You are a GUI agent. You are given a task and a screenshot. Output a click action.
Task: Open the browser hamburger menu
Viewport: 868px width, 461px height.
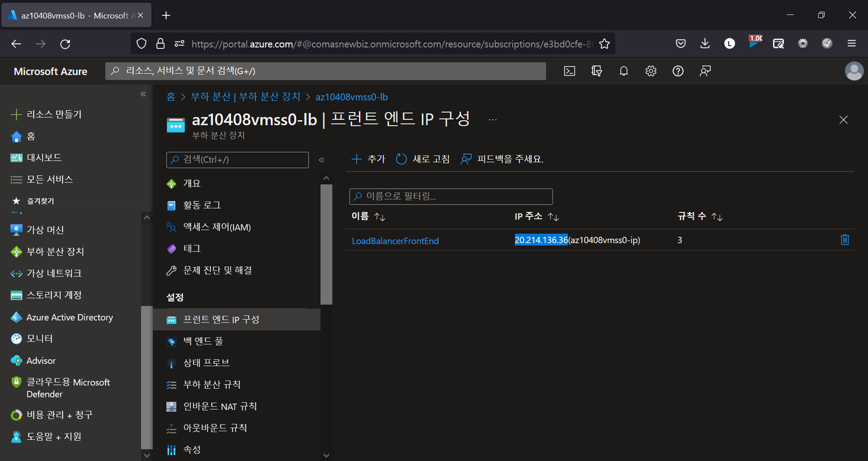pos(852,43)
